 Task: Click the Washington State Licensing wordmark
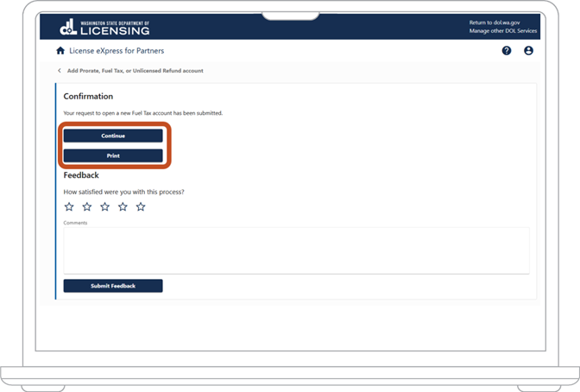pyautogui.click(x=115, y=28)
